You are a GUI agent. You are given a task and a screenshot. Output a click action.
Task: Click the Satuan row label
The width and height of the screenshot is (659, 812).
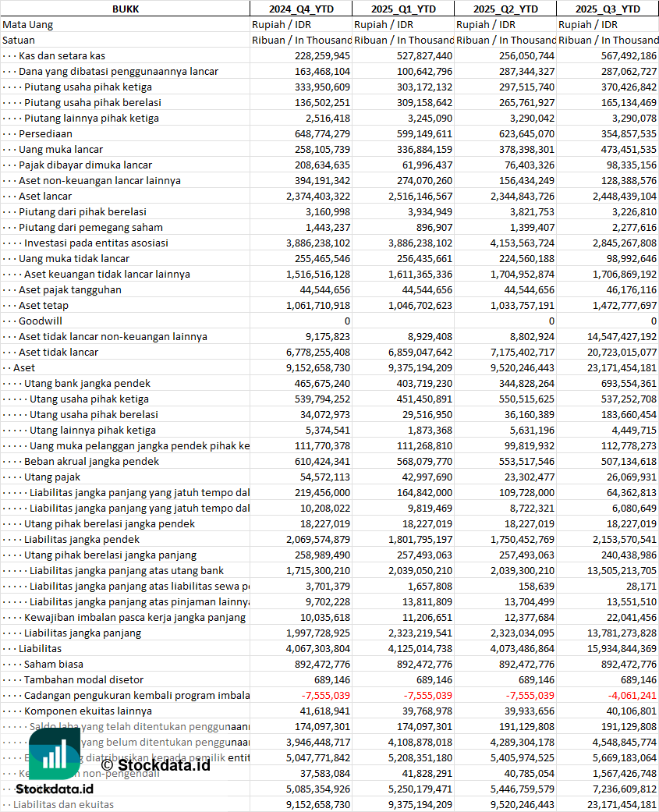(x=19, y=40)
